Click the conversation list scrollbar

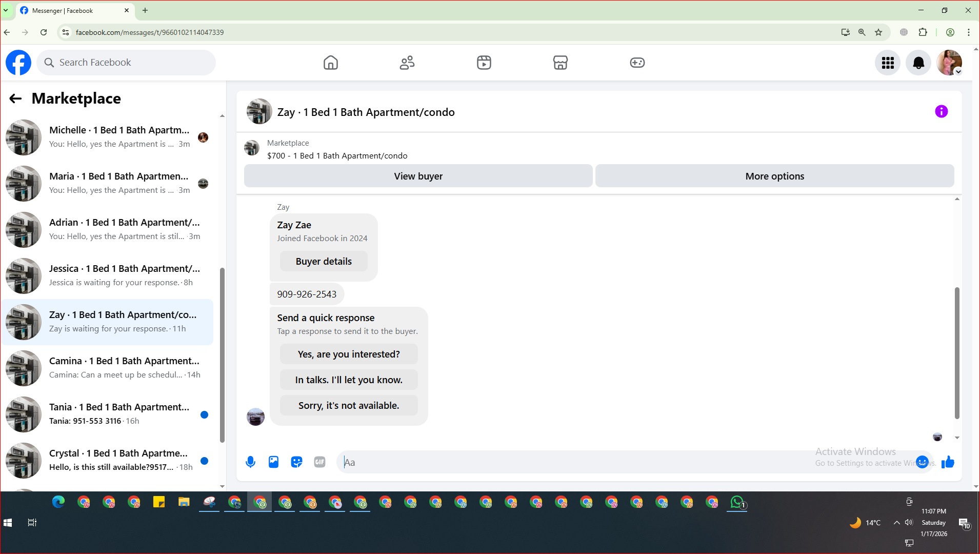(222, 355)
